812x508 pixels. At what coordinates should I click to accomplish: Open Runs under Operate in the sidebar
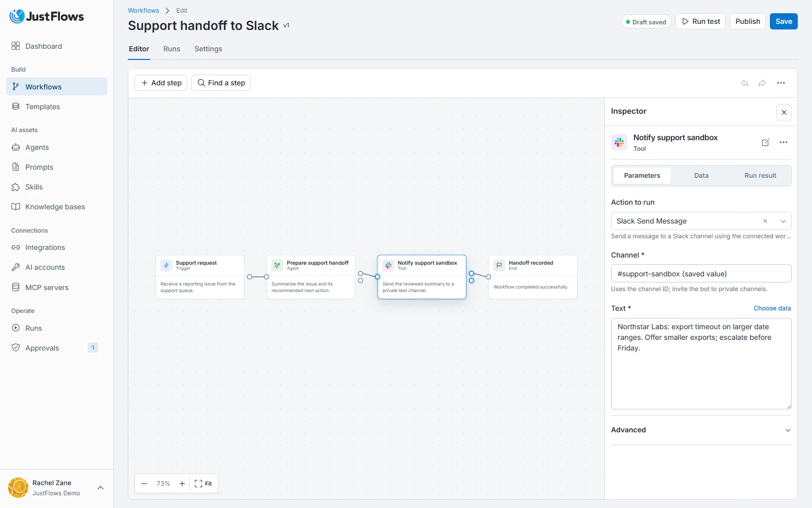[x=56, y=328]
